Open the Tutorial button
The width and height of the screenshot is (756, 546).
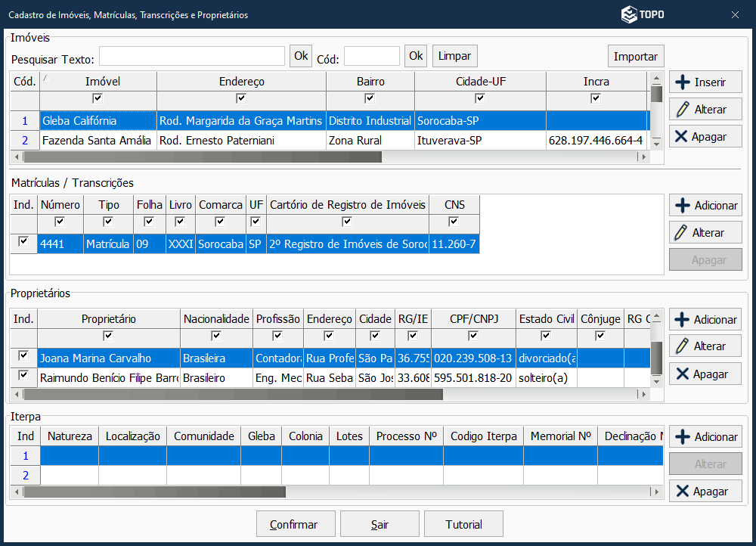click(463, 525)
